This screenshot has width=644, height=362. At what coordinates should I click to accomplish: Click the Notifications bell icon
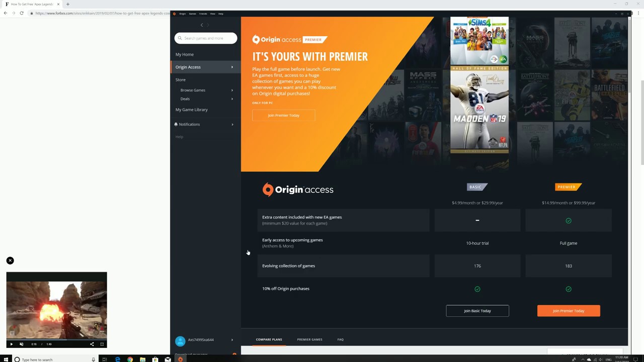pos(176,124)
